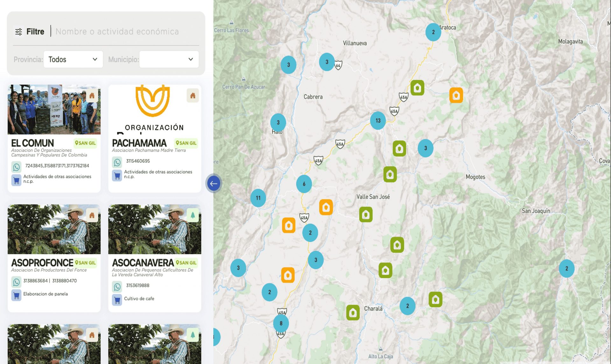Image resolution: width=611 pixels, height=364 pixels.
Task: Click the SAN GIL location tag on ASOPROFONCE
Action: click(x=85, y=263)
